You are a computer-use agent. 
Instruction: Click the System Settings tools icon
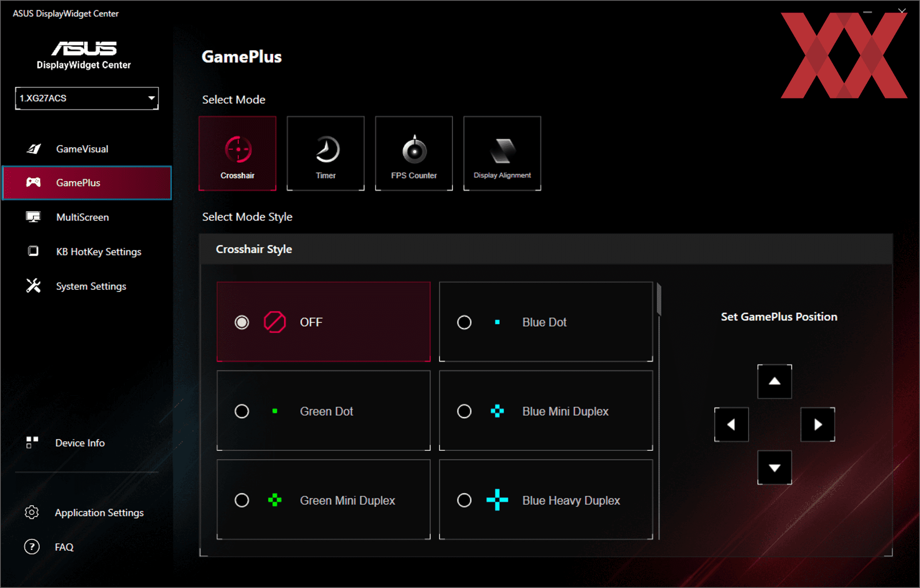33,286
